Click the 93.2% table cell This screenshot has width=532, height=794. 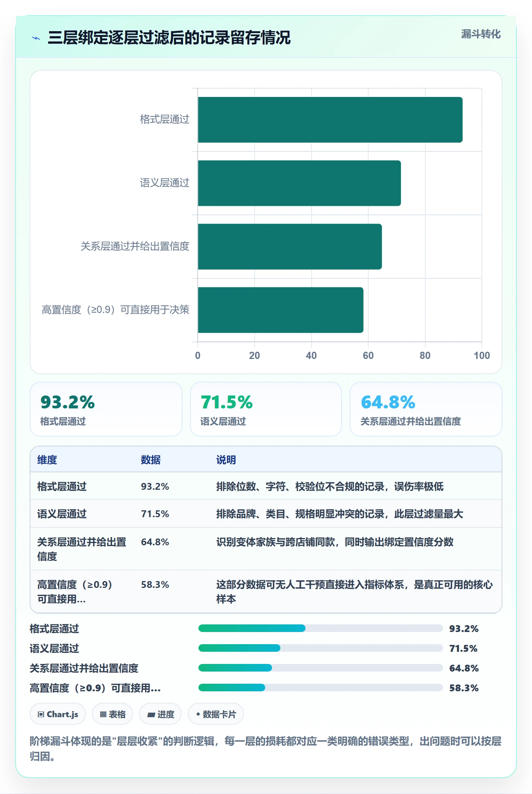tap(155, 486)
